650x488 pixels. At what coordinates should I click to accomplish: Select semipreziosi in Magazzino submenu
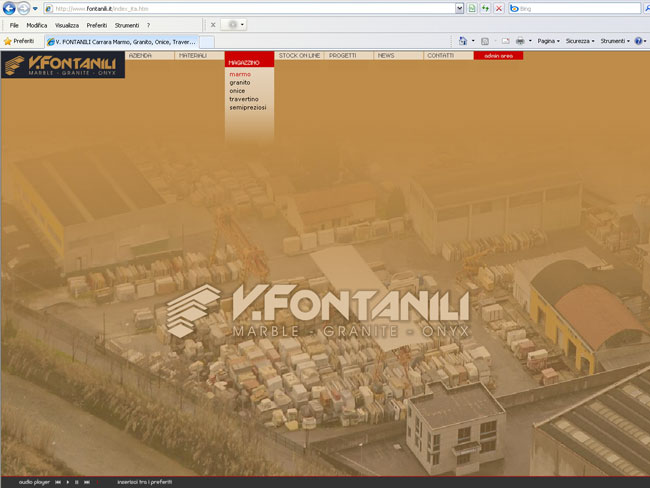248,107
